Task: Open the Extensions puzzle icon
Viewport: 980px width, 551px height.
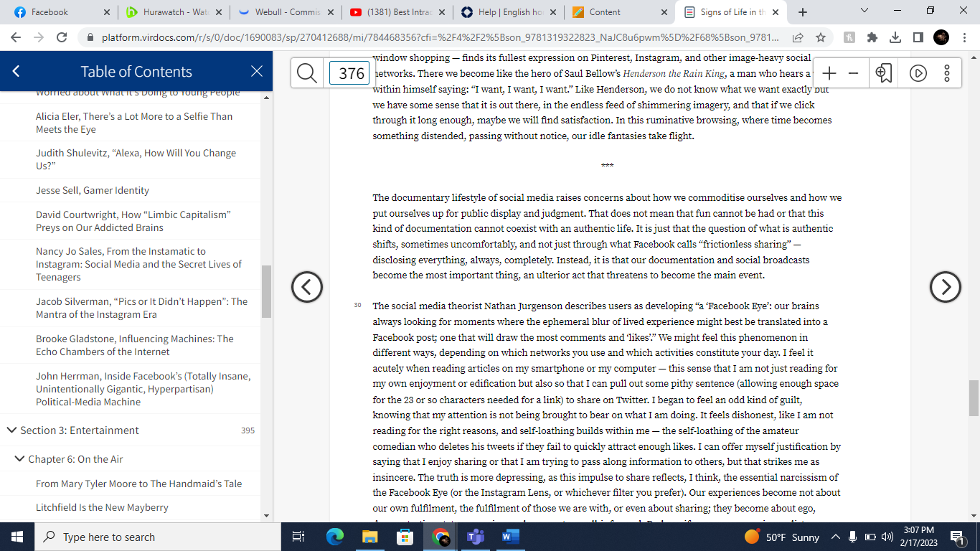Action: tap(872, 37)
